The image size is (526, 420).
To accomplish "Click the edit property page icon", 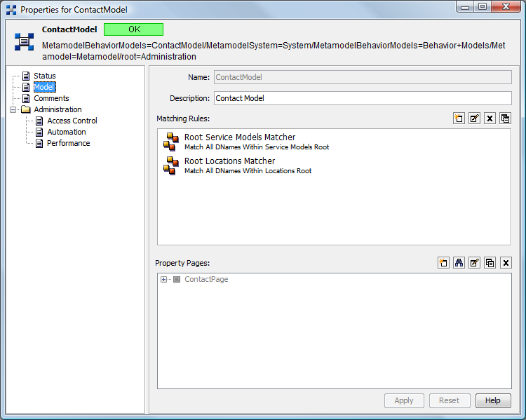I will [474, 263].
